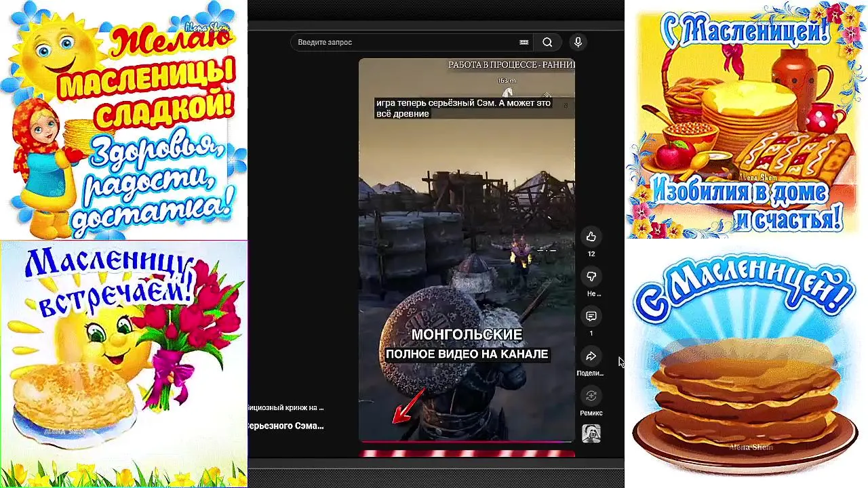
Task: Dislike the short with thumbs down
Action: point(591,276)
